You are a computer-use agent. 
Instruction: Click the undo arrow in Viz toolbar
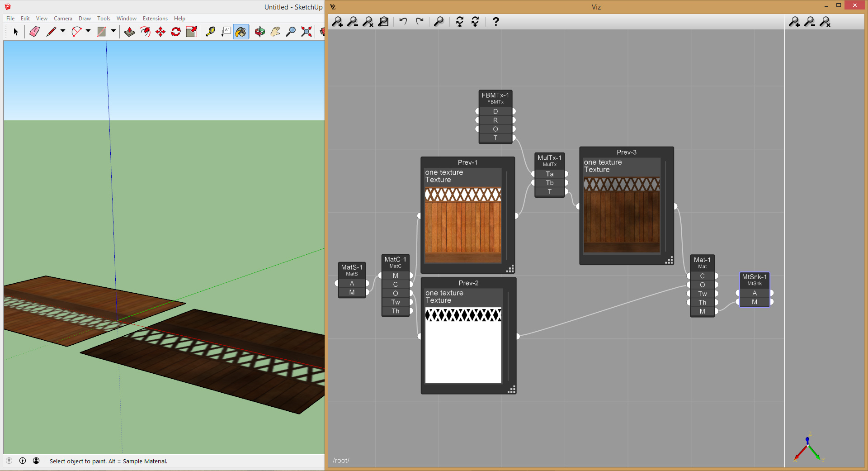tap(403, 22)
